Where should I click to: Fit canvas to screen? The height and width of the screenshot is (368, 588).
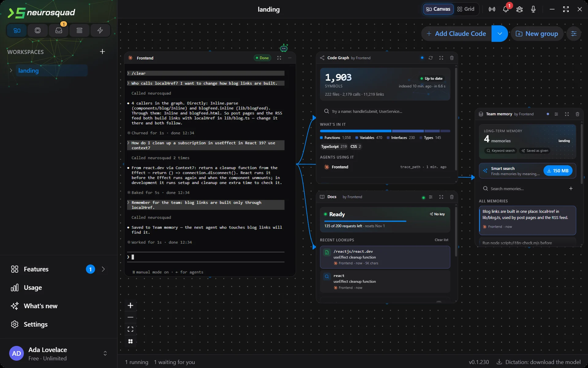point(130,329)
